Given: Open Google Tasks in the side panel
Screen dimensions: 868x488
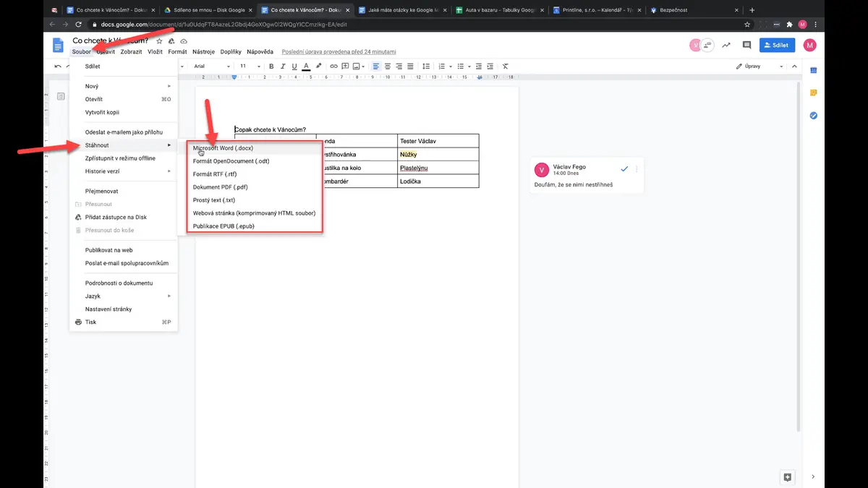Looking at the screenshot, I should pos(813,116).
